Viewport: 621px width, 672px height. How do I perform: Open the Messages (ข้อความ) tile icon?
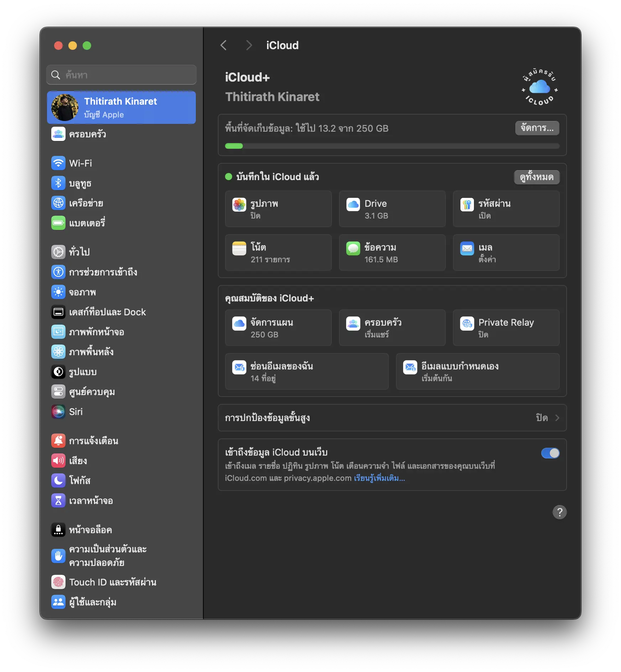pos(353,248)
